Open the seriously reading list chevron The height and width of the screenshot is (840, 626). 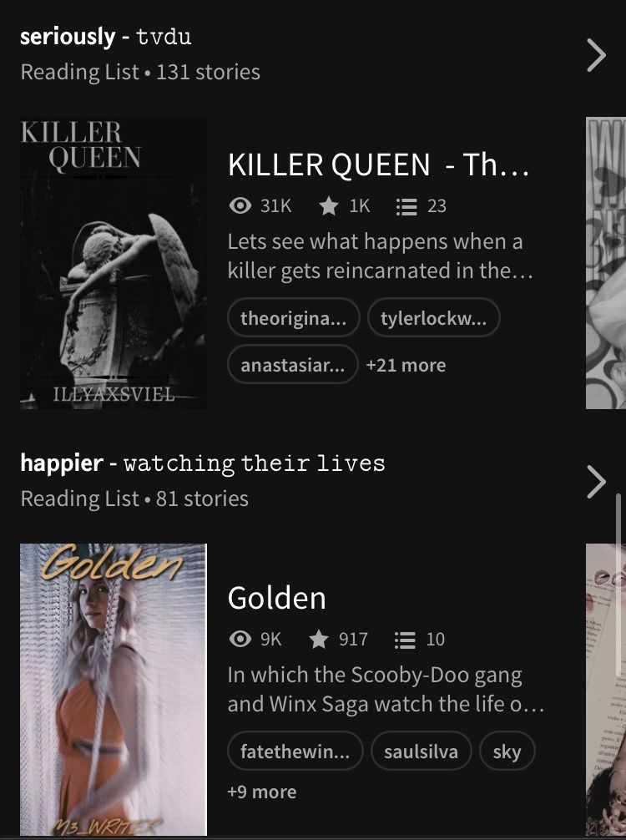click(596, 55)
